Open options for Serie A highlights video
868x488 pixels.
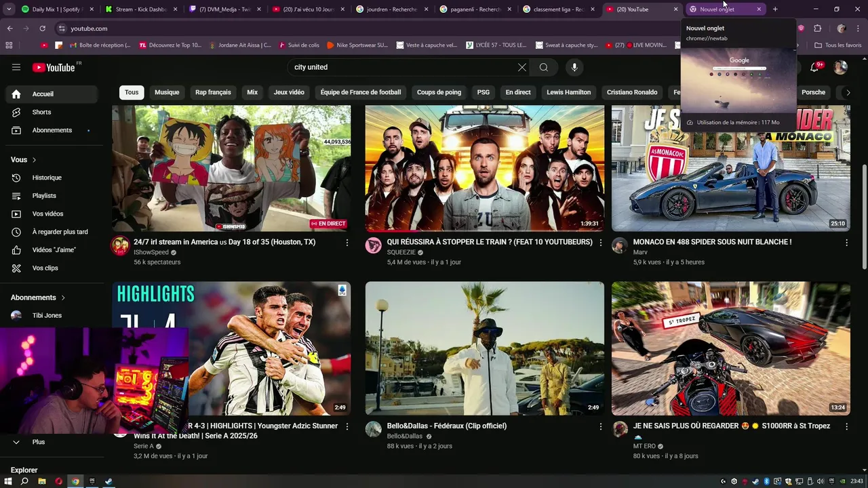(347, 427)
